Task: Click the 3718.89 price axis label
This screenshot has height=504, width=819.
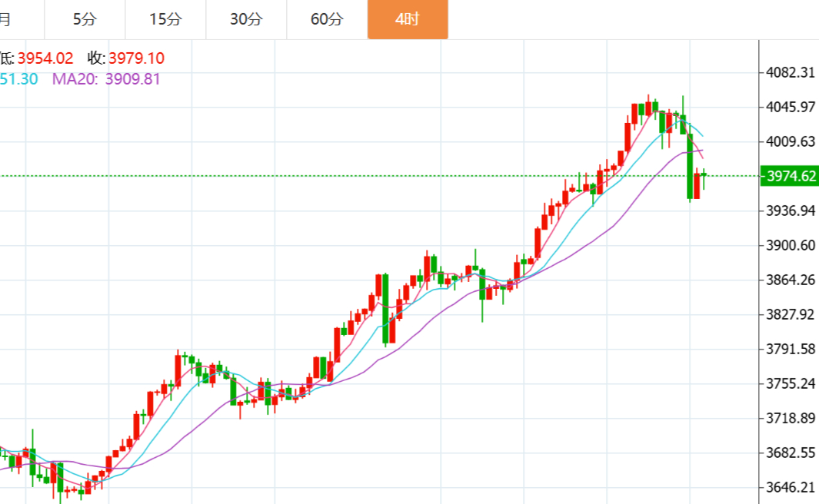Action: (x=791, y=418)
